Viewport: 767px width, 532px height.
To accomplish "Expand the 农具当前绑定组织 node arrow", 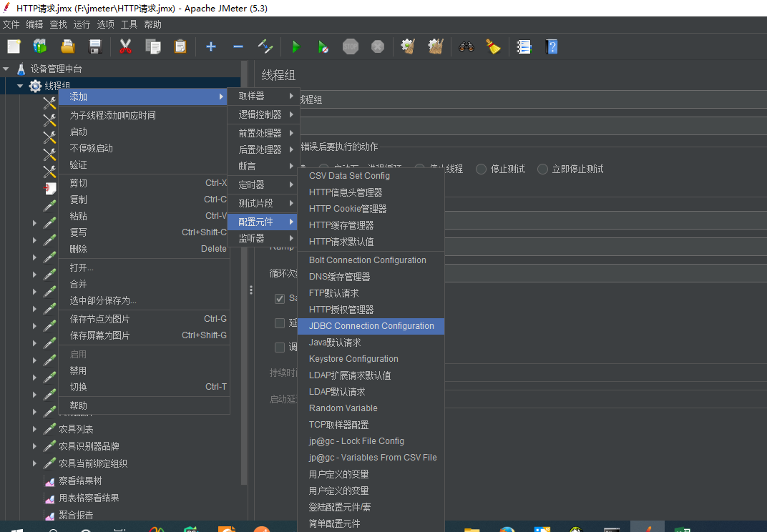I will pyautogui.click(x=34, y=463).
